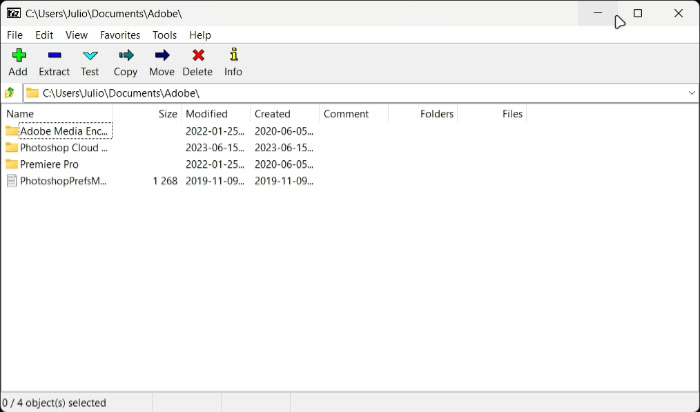The height and width of the screenshot is (412, 700).
Task: Open the Help menu
Action: [200, 35]
